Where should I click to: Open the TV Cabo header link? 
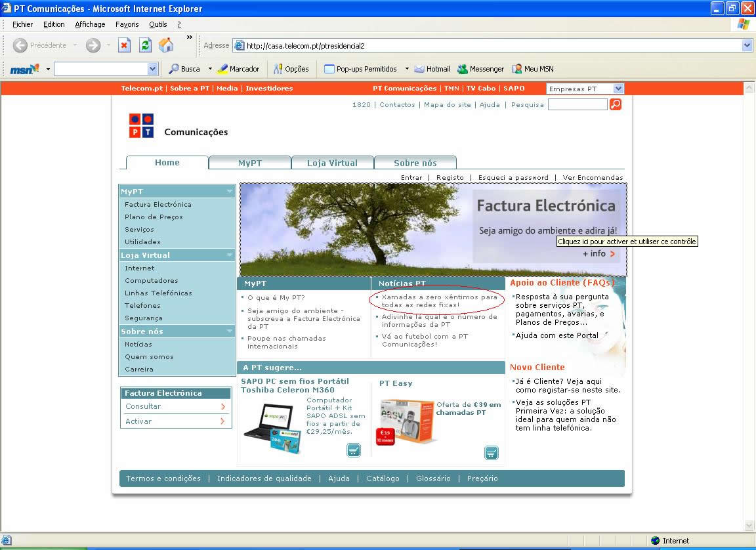click(x=480, y=88)
